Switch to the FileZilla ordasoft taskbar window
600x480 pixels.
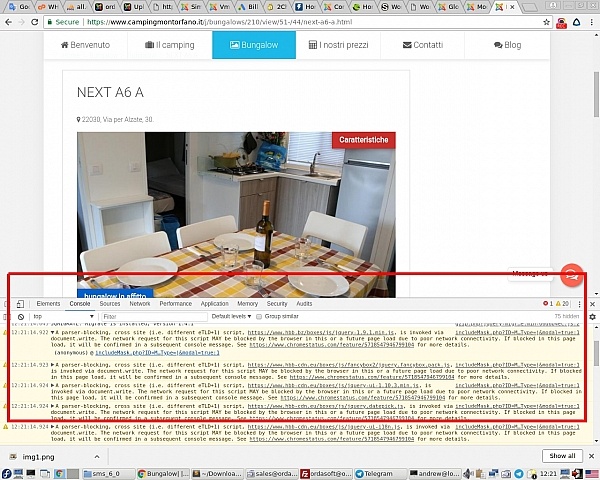(x=326, y=473)
